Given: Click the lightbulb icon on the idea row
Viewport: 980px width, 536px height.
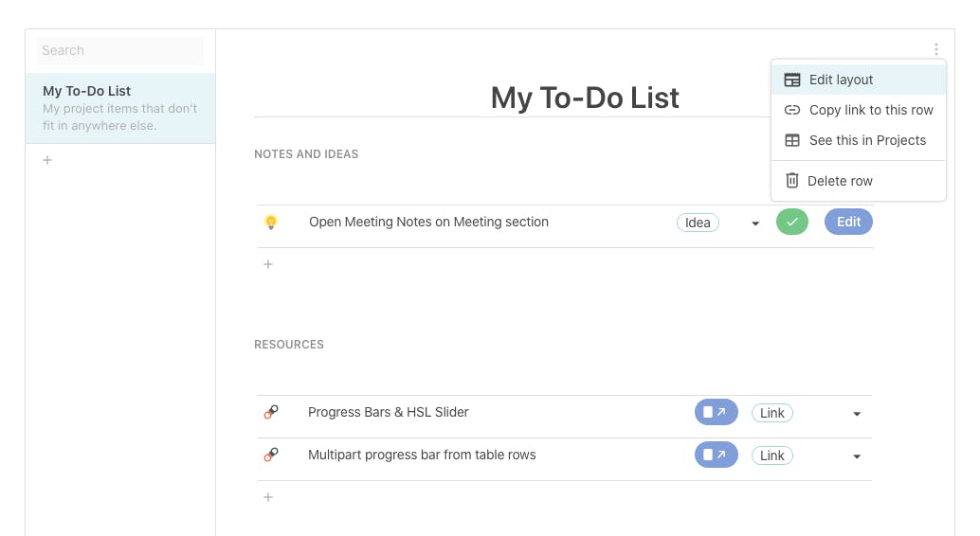Looking at the screenshot, I should [x=271, y=223].
